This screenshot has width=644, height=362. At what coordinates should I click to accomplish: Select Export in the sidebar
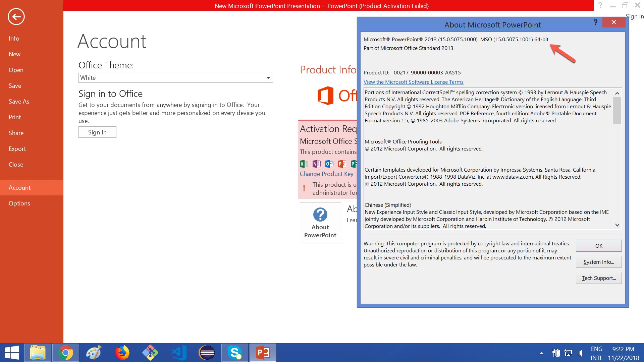point(17,148)
